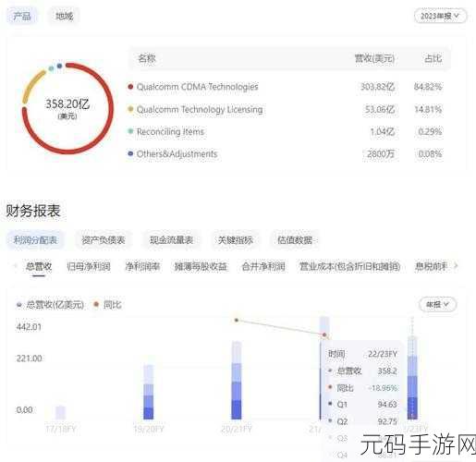Select the 息税前利润 metric tab
Screen dimensions: 476x462
pyautogui.click(x=432, y=266)
